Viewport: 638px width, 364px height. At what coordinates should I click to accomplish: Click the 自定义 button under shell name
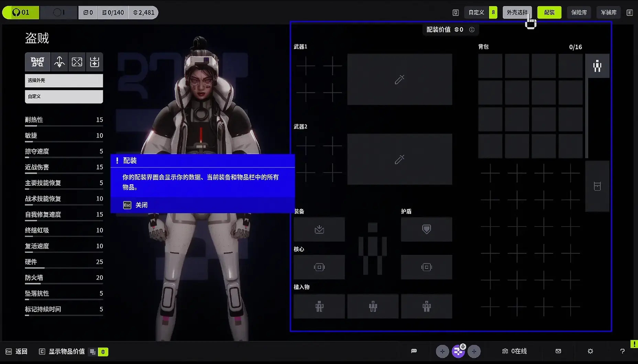pos(64,97)
